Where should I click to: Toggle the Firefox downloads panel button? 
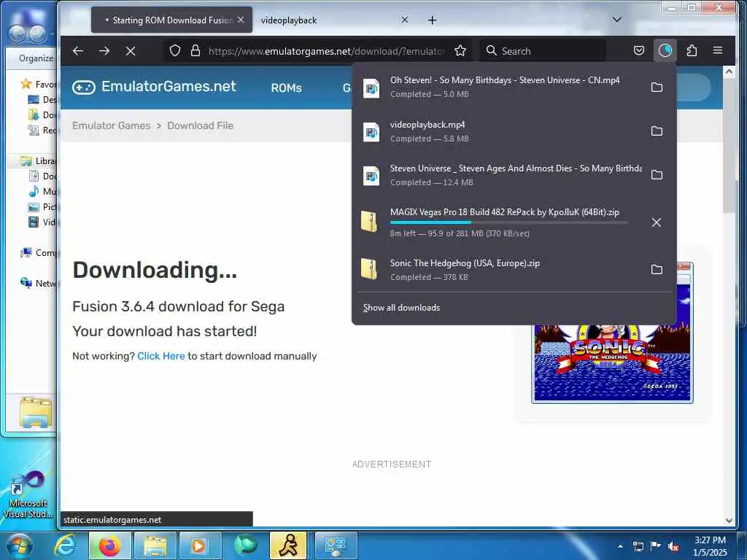[665, 50]
